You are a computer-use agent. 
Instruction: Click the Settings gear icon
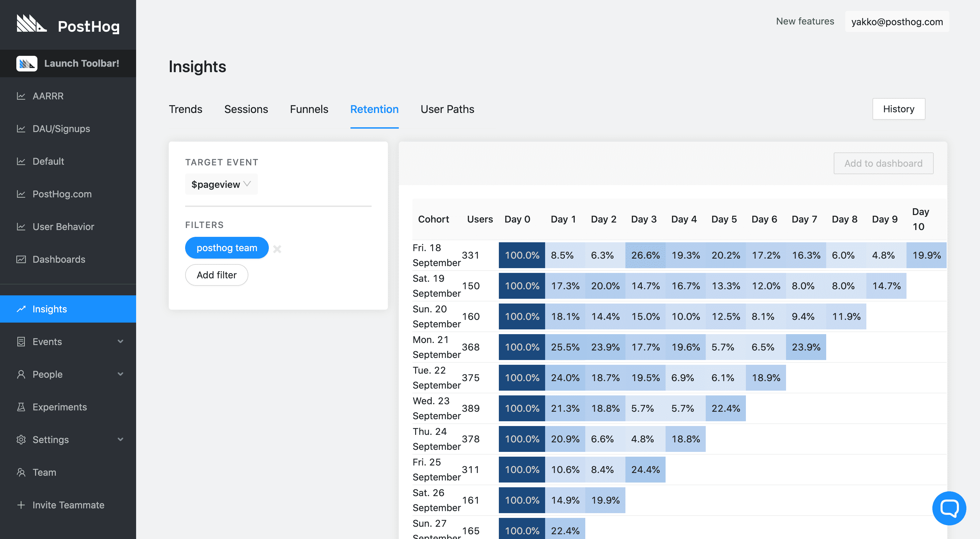coord(21,440)
